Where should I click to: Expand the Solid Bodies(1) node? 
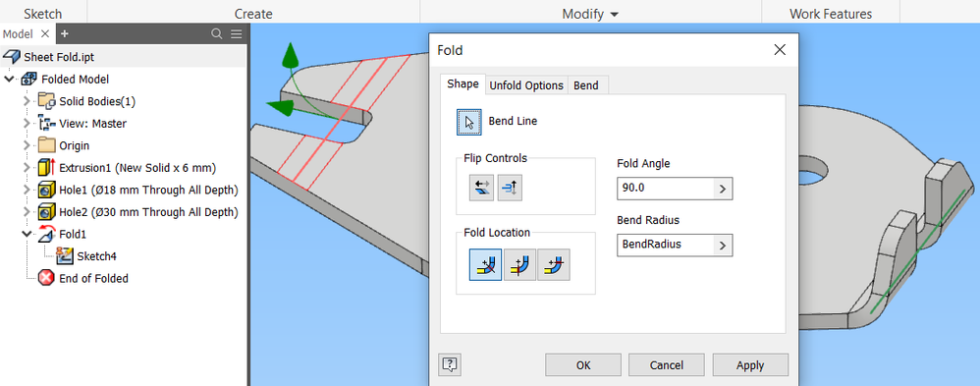pos(27,101)
